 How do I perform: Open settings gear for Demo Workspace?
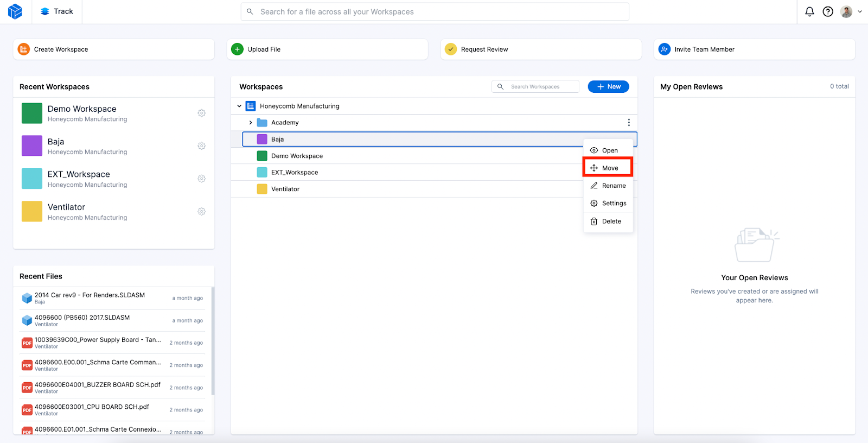tap(201, 113)
